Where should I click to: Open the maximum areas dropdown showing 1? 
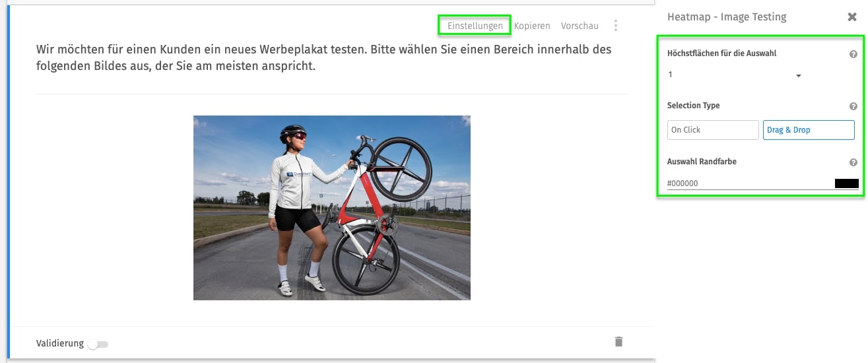735,75
